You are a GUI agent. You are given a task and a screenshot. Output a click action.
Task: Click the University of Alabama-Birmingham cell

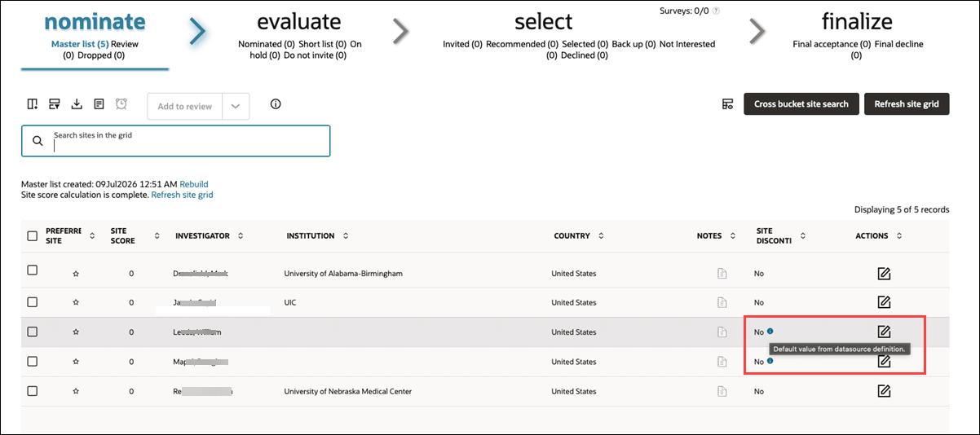pyautogui.click(x=343, y=274)
